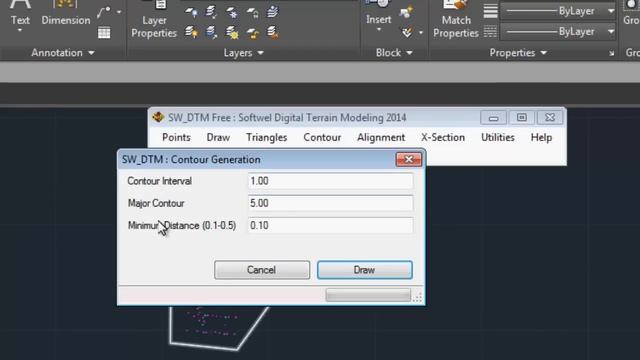Click the Lock layer padlock icon
The width and height of the screenshot is (640, 360).
pyautogui.click(x=253, y=13)
